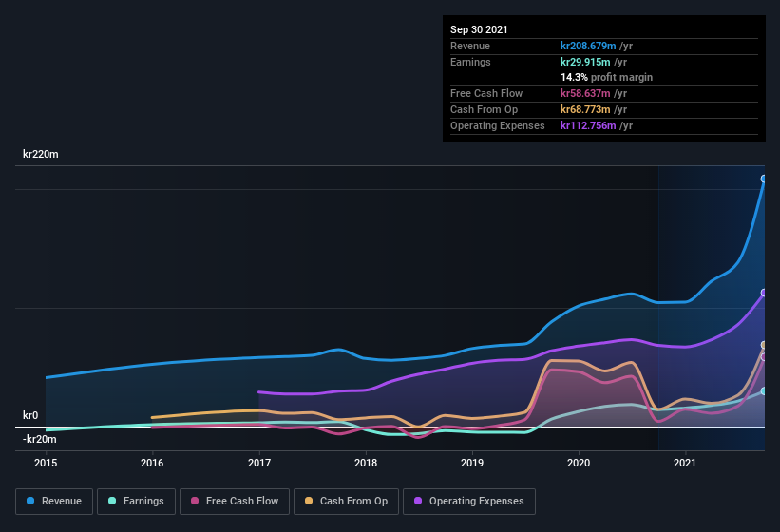Click the Sep 30 2021 tooltip date
The image size is (780, 532).
[479, 29]
